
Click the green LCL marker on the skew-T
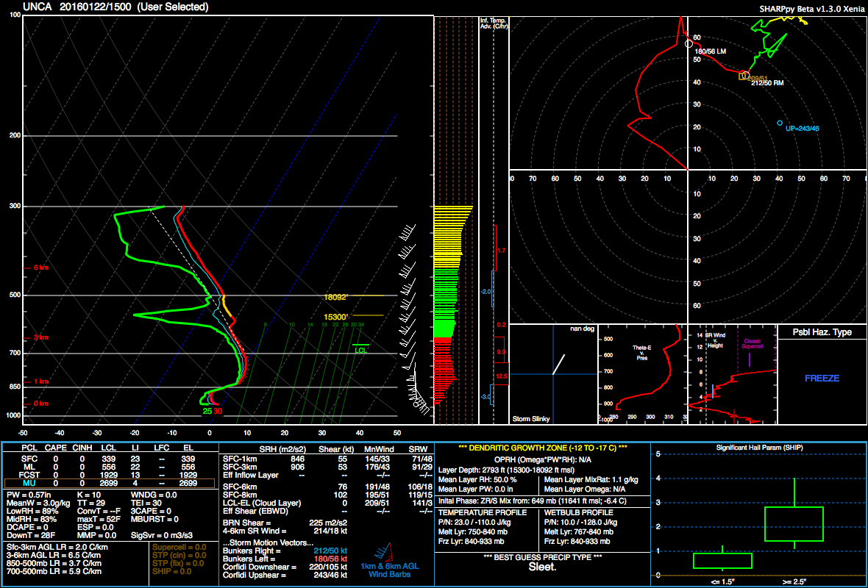click(x=360, y=348)
